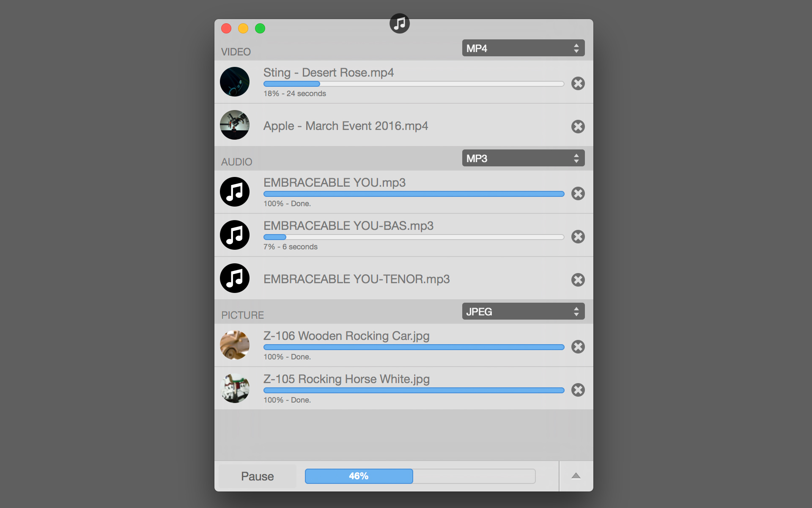Delete Z-106 Wooden Rocking Car.jpg entry
The image size is (812, 508).
pos(578,347)
